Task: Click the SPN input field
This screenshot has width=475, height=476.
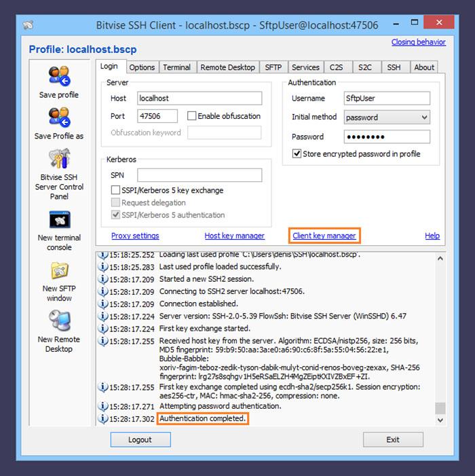Action: [199, 175]
